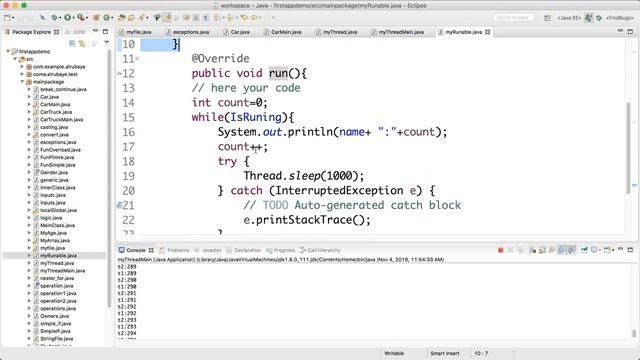Image resolution: width=640 pixels, height=360 pixels.
Task: Toggle Show Console on standard output change
Action: pyautogui.click(x=562, y=250)
